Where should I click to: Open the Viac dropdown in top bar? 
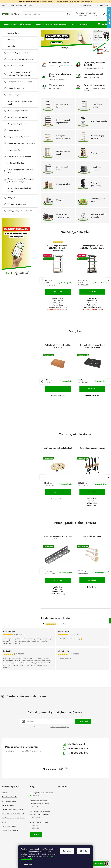click(31, 5)
